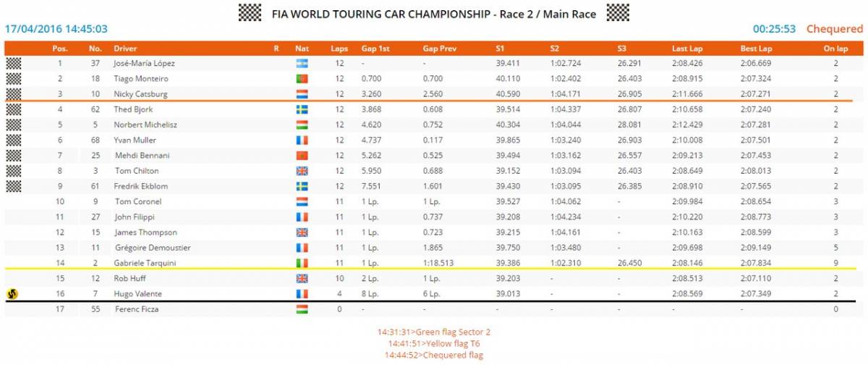Click the pit-stop tyre icon beside Hugo Valente

click(x=12, y=294)
